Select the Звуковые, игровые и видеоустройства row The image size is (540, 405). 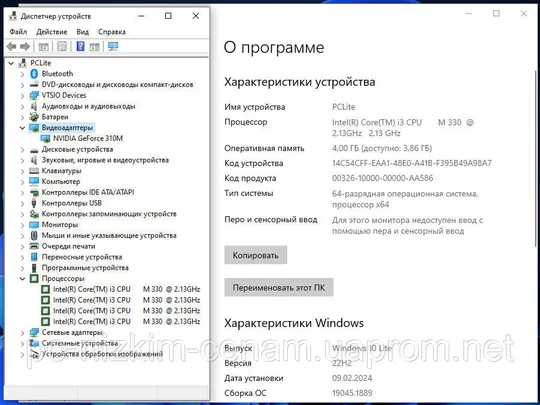point(105,160)
